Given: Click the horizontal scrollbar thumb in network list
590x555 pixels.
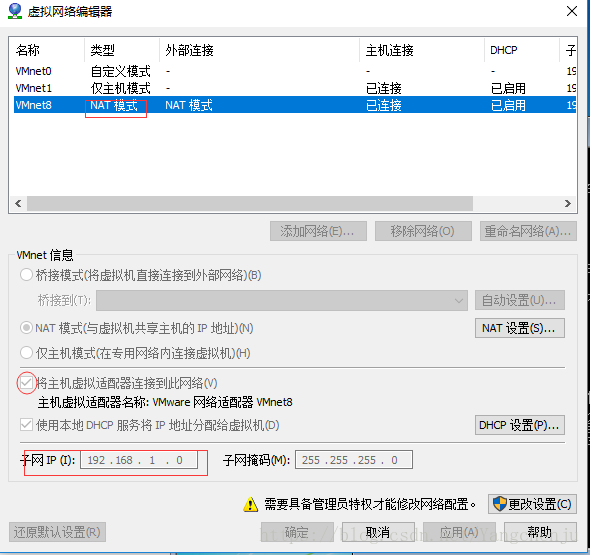Looking at the screenshot, I should pyautogui.click(x=250, y=204).
